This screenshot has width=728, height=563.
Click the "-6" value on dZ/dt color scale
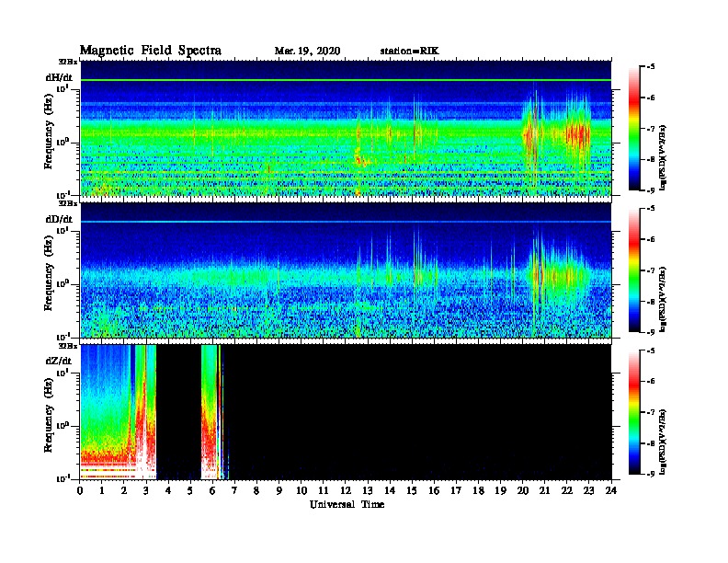pos(650,382)
